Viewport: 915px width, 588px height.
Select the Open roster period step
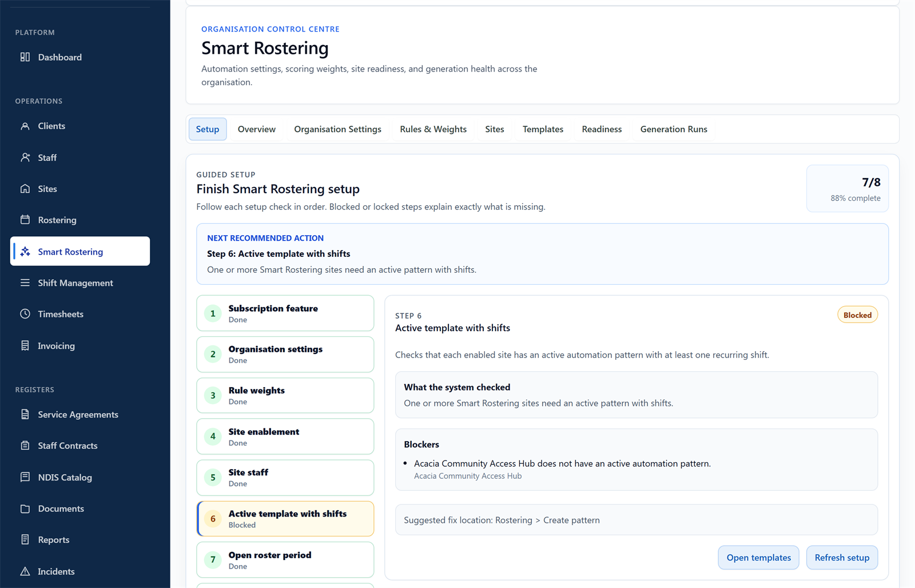[285, 560]
